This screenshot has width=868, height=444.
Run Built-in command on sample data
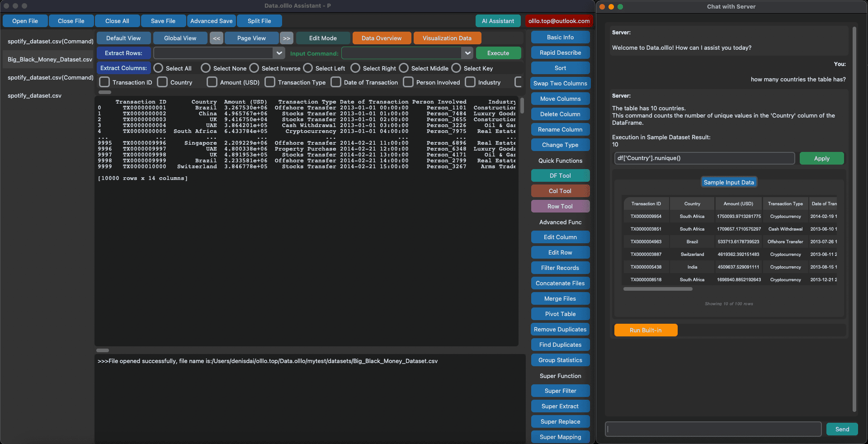click(x=646, y=330)
